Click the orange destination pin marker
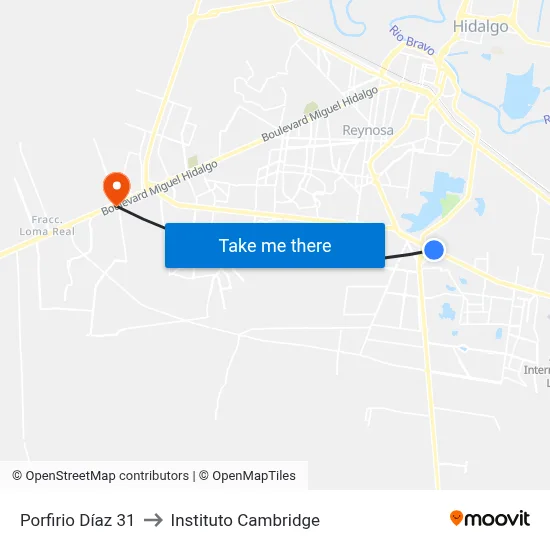 point(117,188)
